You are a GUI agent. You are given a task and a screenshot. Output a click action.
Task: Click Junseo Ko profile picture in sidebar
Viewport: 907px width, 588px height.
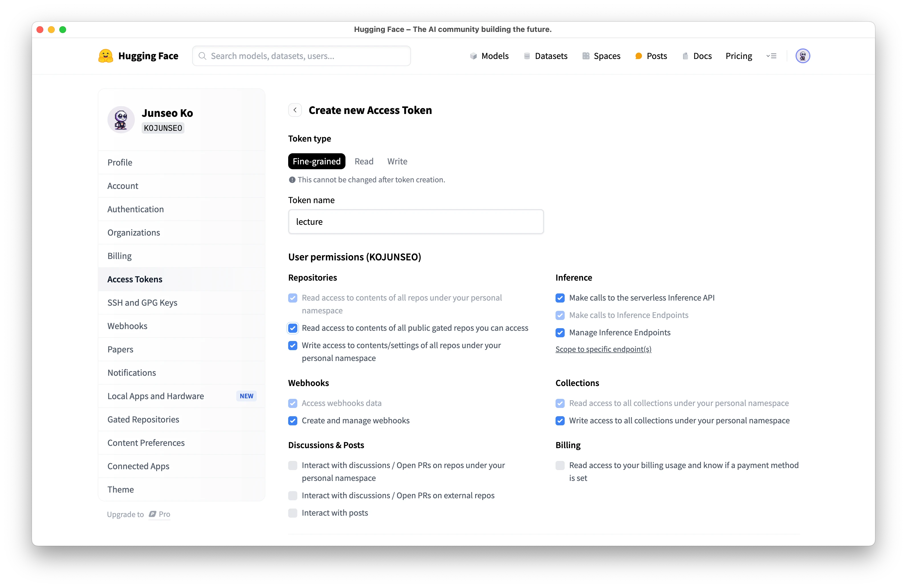coord(121,120)
